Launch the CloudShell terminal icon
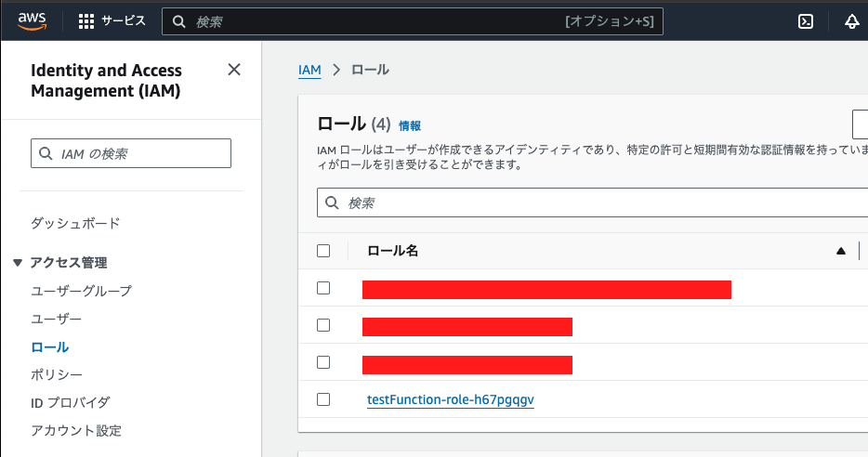 tap(806, 21)
